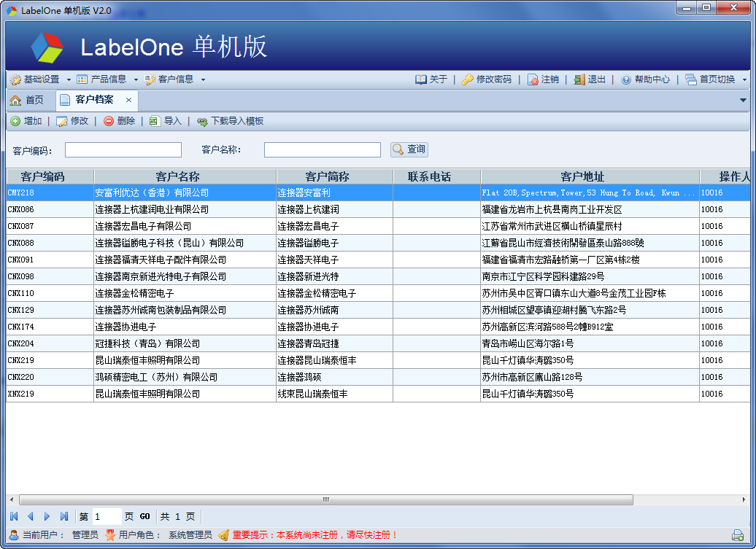Click the GO page button
756x549 pixels.
point(144,516)
